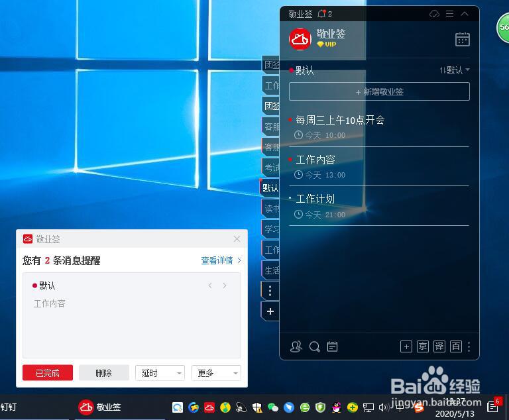Viewport: 509px width, 420px height.
Task: Open WeChat tray icon
Action: 273,407
